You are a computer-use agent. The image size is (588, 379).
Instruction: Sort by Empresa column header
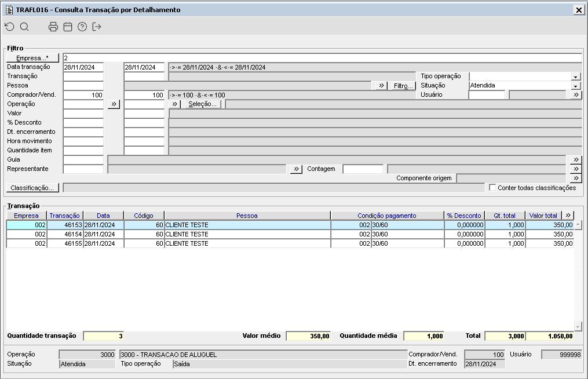(26, 216)
